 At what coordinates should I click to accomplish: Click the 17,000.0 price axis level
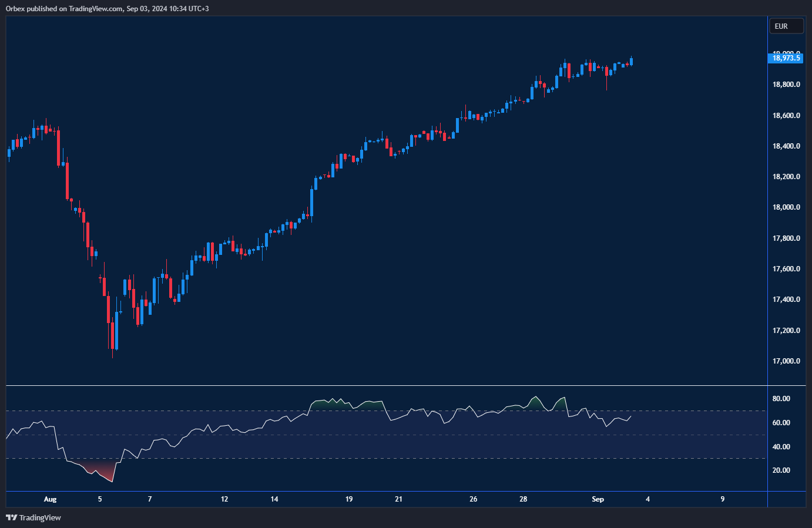tap(786, 361)
